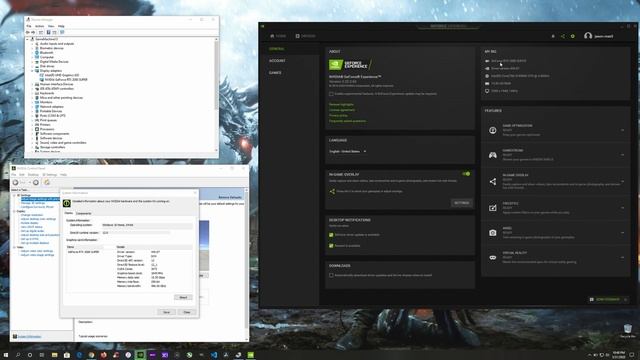
Task: Click the NVIDIA Control Panel home icon
Action: click(x=47, y=182)
